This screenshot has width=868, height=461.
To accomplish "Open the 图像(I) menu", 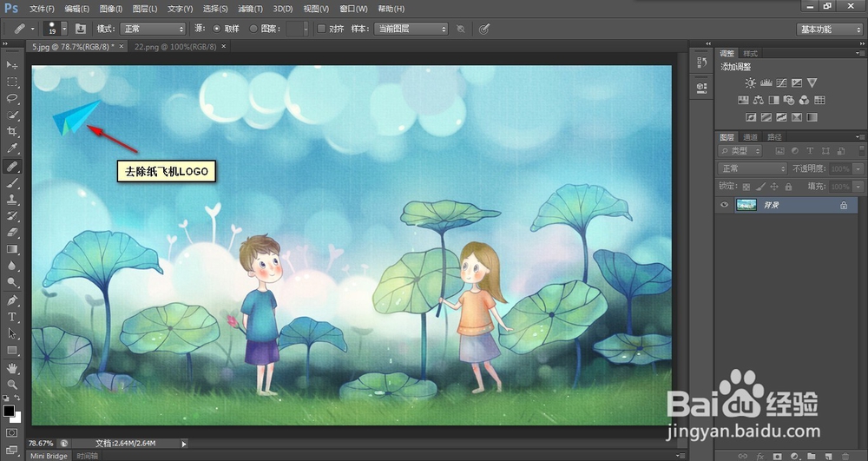I will click(111, 9).
